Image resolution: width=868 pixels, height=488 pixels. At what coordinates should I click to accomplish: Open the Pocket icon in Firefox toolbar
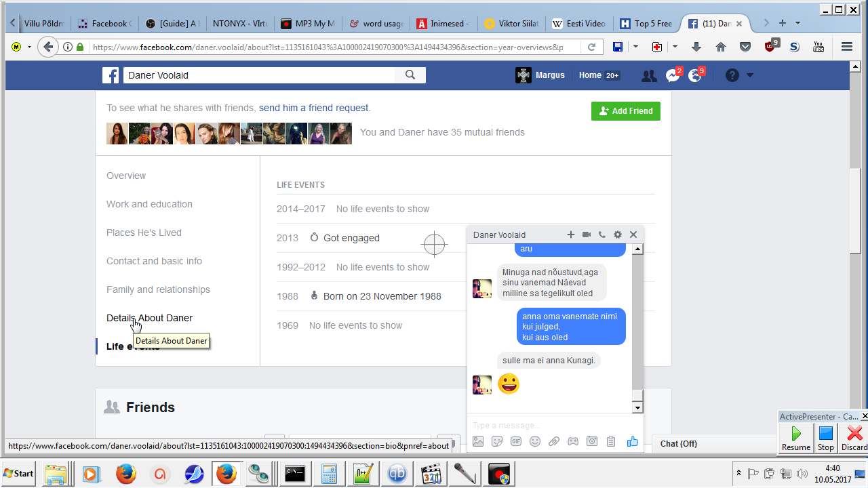tap(745, 47)
